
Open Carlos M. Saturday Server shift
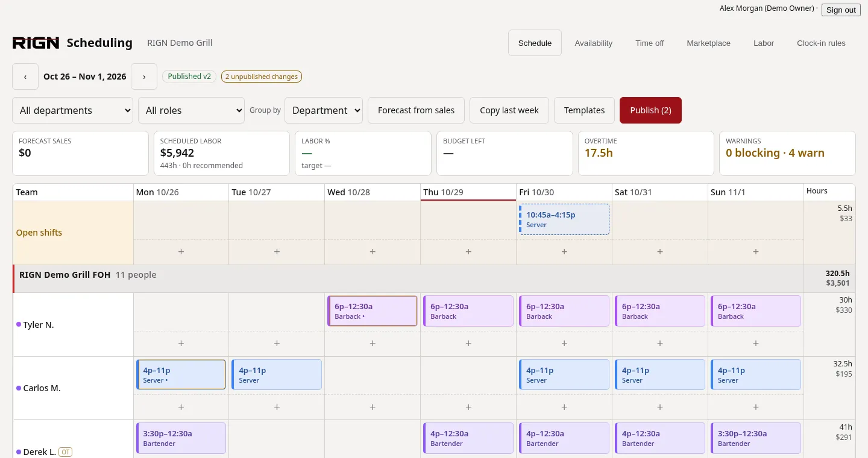click(660, 375)
